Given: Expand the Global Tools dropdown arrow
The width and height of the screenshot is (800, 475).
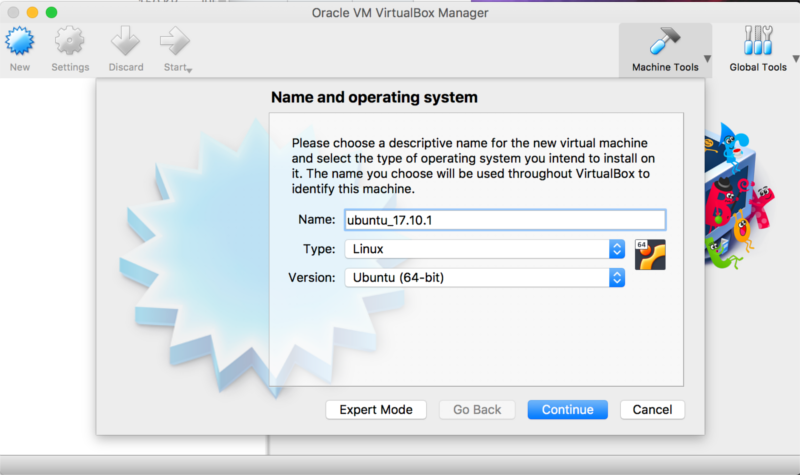Looking at the screenshot, I should 794,59.
